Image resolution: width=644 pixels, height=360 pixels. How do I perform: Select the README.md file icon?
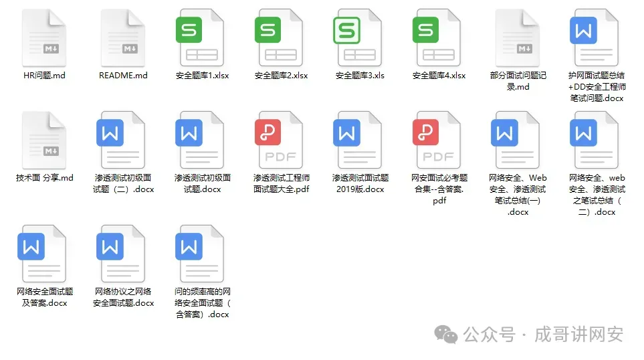[123, 38]
